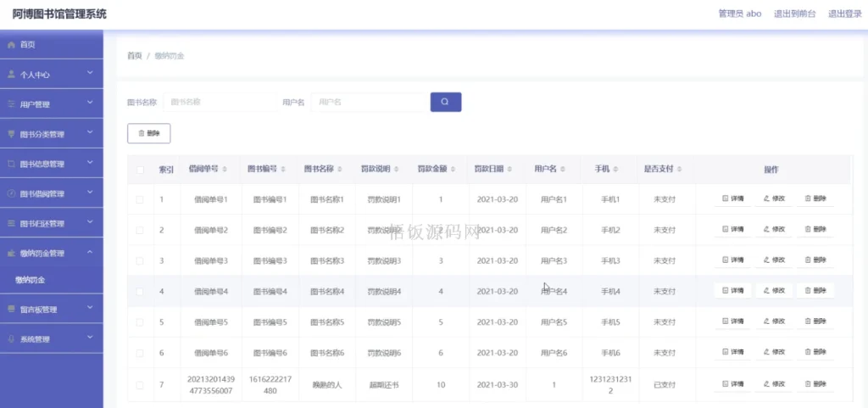This screenshot has height=408, width=868.
Task: Click the chart icon beside 缴纳罚金管理
Action: pyautogui.click(x=11, y=254)
